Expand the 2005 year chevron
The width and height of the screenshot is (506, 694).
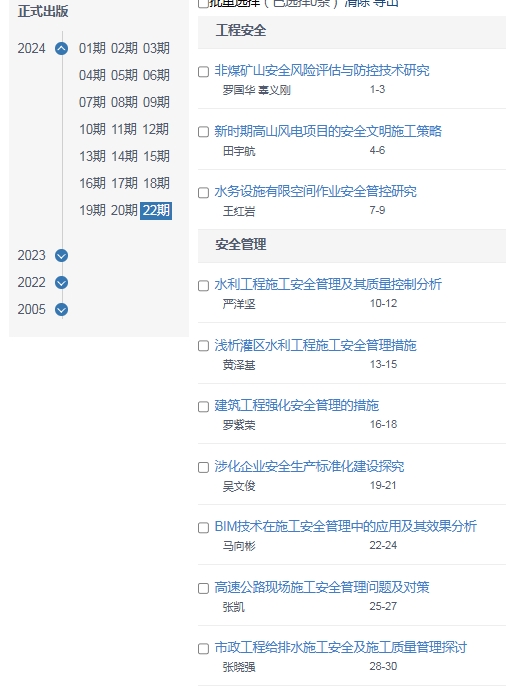pos(62,309)
